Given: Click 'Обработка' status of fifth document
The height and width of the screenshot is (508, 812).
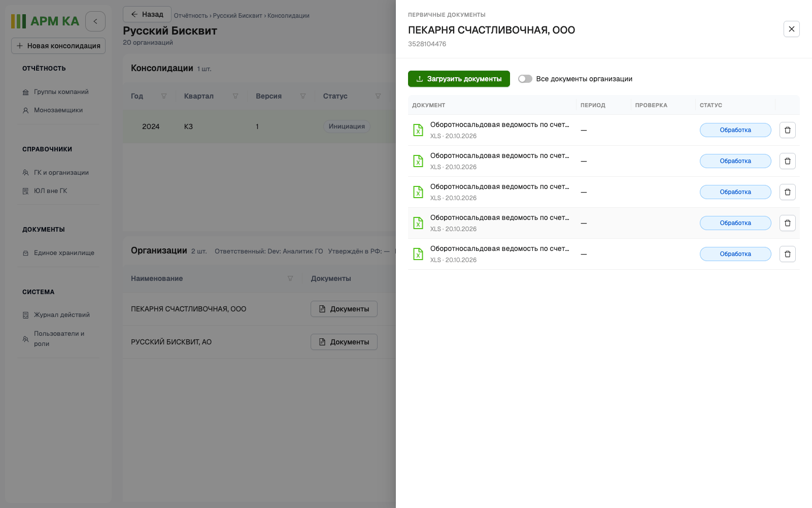Looking at the screenshot, I should tap(735, 254).
